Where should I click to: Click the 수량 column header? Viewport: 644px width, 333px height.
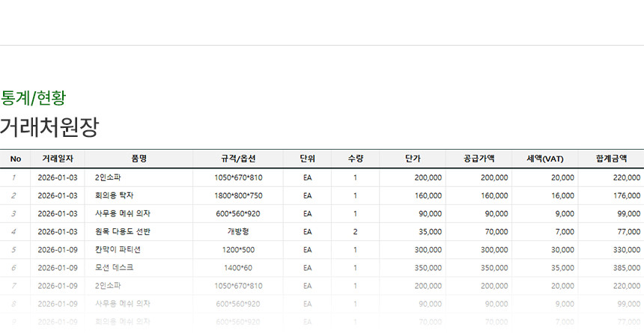pyautogui.click(x=355, y=159)
